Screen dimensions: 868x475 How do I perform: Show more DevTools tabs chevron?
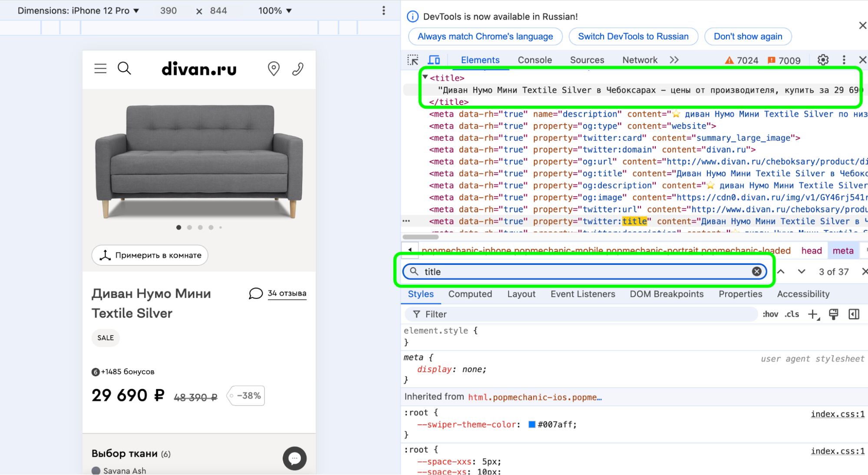pos(674,60)
